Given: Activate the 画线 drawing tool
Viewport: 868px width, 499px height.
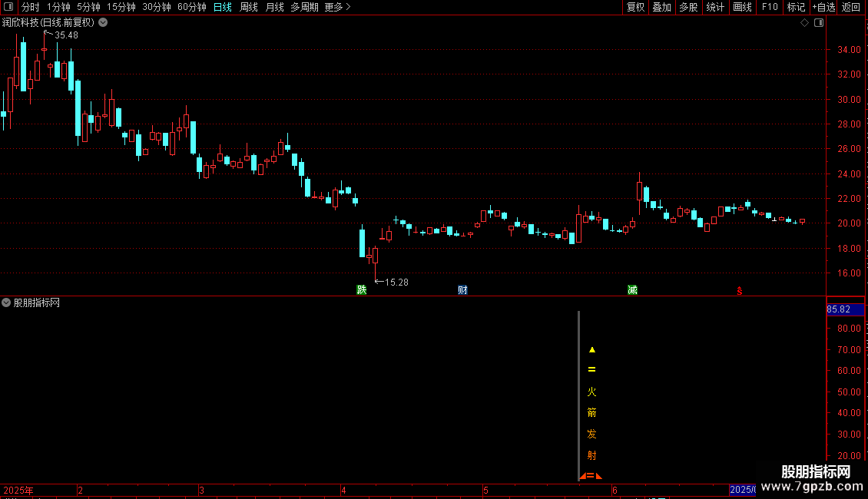Looking at the screenshot, I should (x=742, y=7).
